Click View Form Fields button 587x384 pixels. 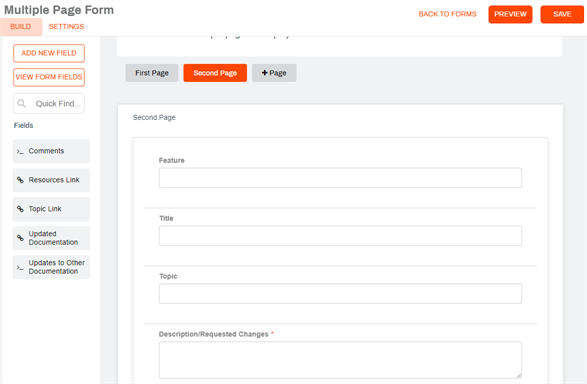(x=49, y=77)
